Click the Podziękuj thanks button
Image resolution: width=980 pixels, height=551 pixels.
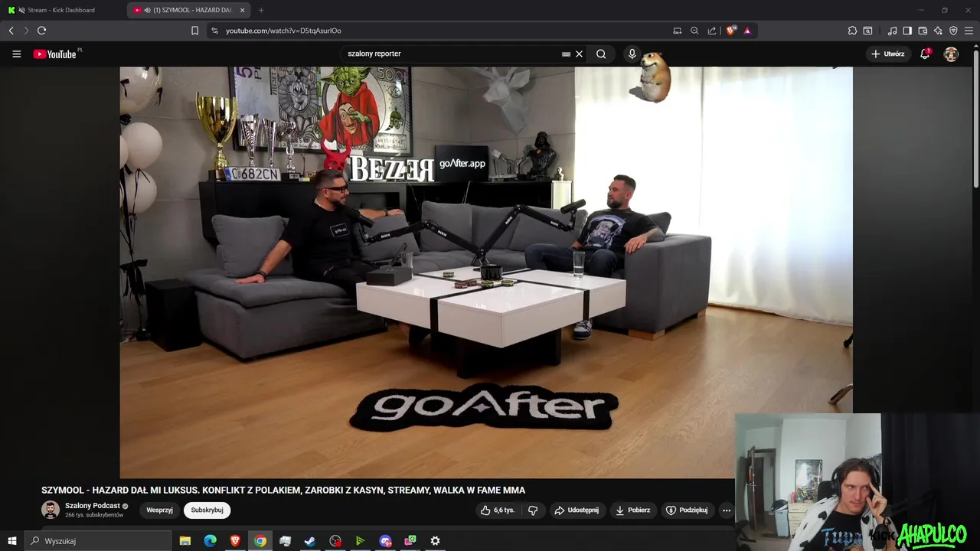click(x=687, y=510)
